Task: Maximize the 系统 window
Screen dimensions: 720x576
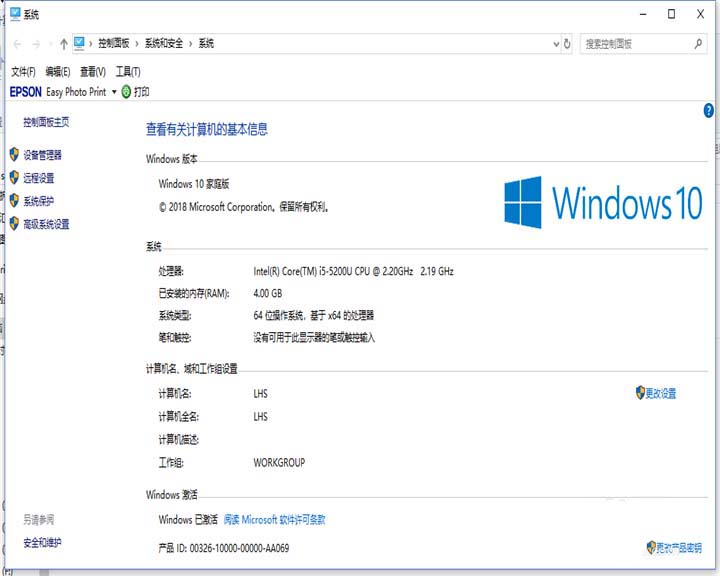Action: point(671,14)
